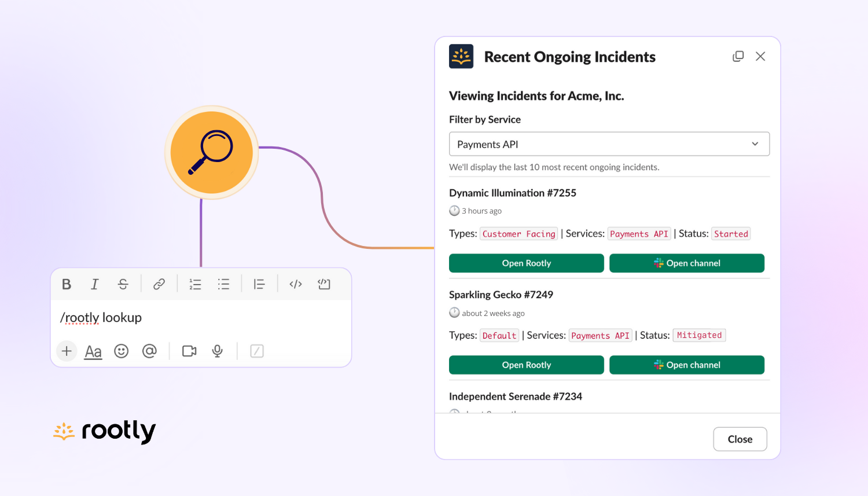868x496 pixels.
Task: Start recording with the microphone icon
Action: tap(217, 351)
